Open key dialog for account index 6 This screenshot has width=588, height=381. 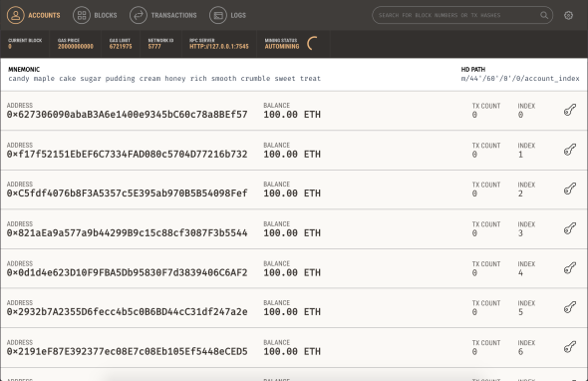(570, 347)
